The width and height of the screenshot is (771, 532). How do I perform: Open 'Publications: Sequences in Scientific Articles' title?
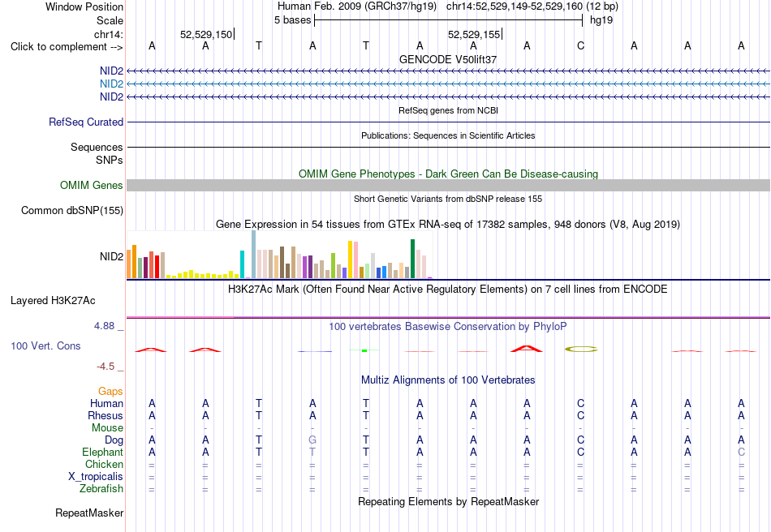point(448,135)
